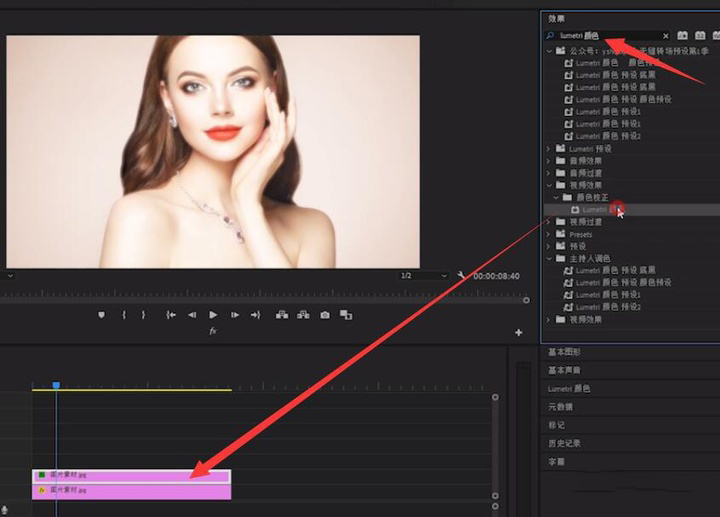Step back one frame
Image resolution: width=720 pixels, height=517 pixels.
192,315
